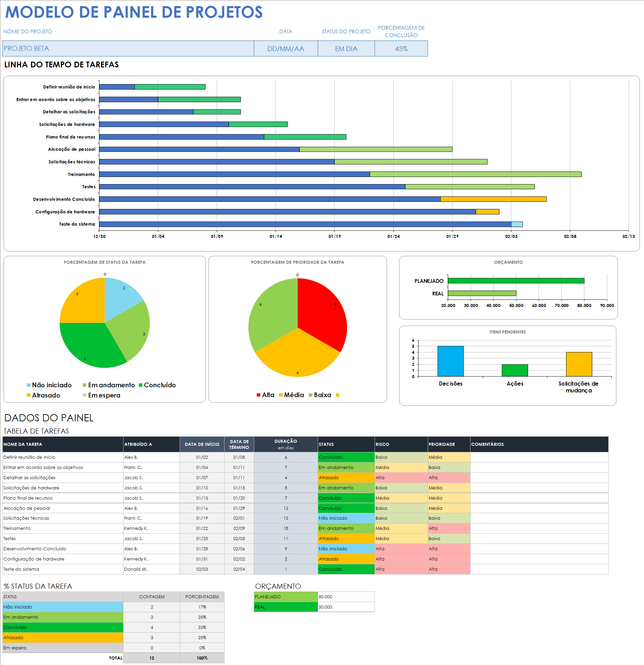Click duration 18 in Treinamento row

[x=286, y=529]
